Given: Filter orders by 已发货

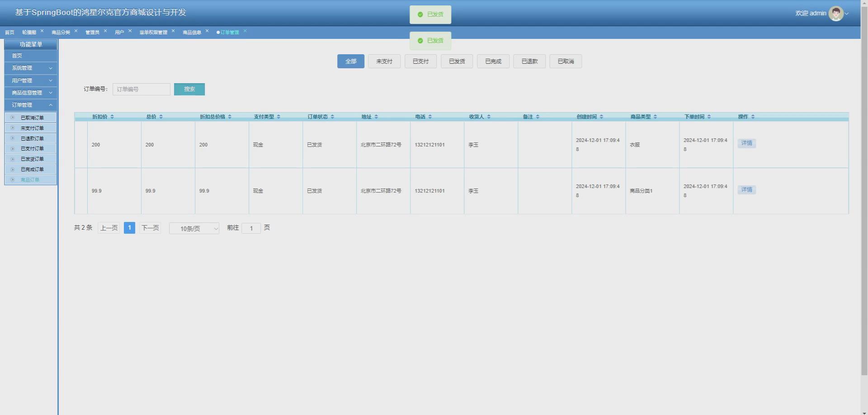Looking at the screenshot, I should [x=457, y=61].
